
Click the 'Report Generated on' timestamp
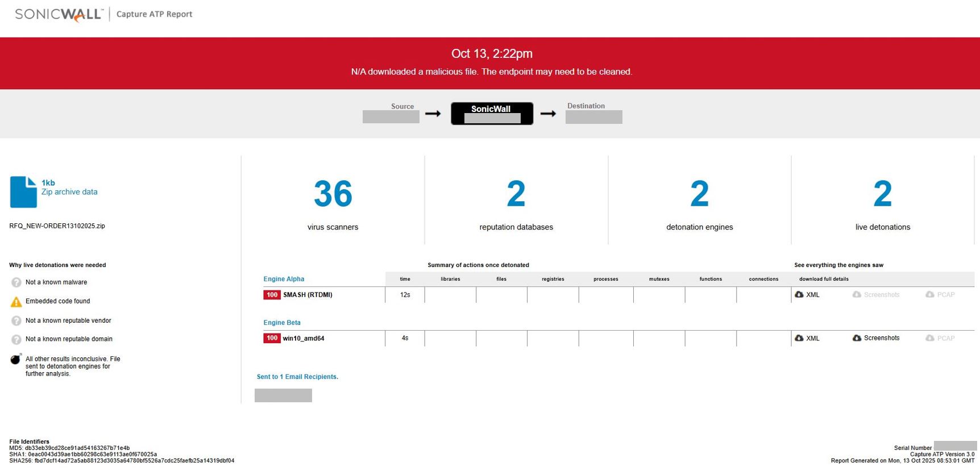(x=903, y=461)
